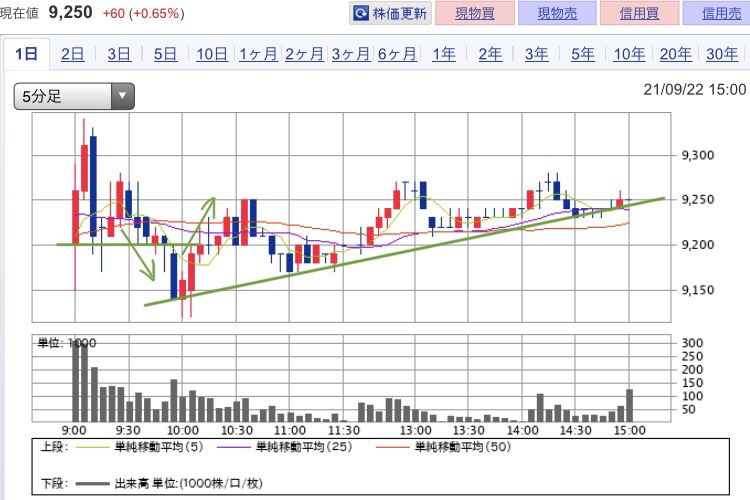Show the 3年 chart
Screen dimensions: 750x500
tap(537, 54)
